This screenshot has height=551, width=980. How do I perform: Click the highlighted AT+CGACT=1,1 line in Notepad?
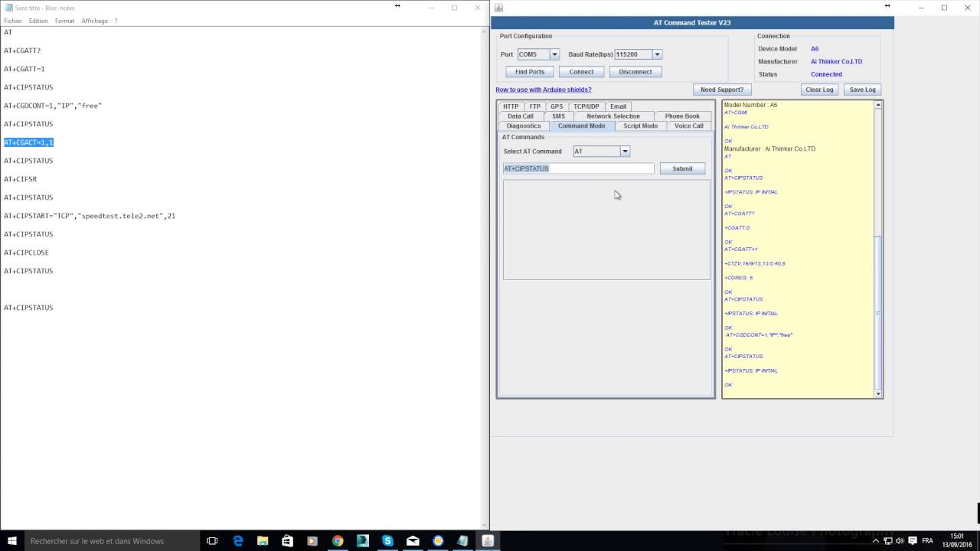click(28, 142)
